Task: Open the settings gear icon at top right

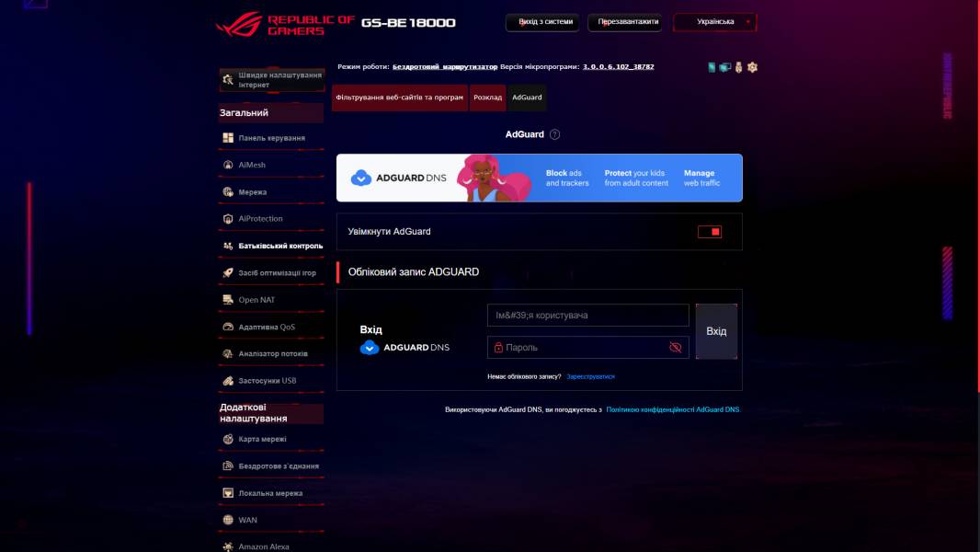Action: click(752, 66)
